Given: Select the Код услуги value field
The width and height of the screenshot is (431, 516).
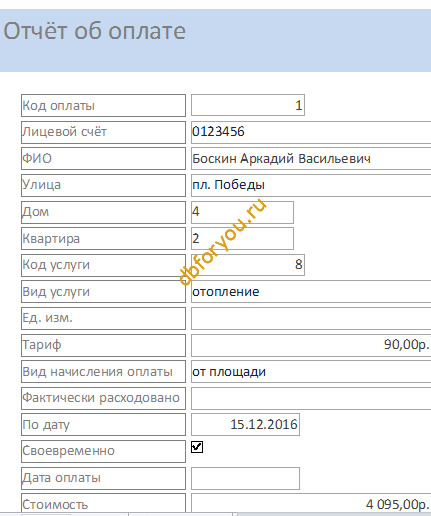Looking at the screenshot, I should pyautogui.click(x=248, y=265).
